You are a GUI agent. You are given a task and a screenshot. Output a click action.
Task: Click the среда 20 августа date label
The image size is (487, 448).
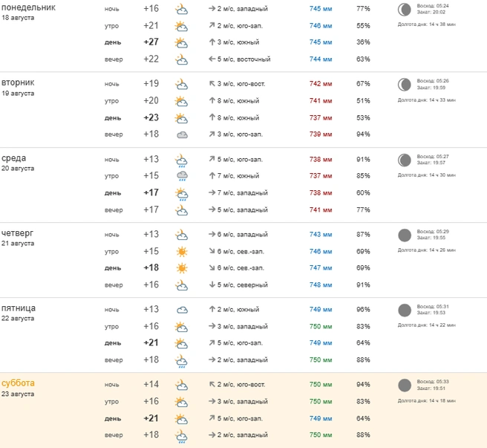[x=18, y=169]
